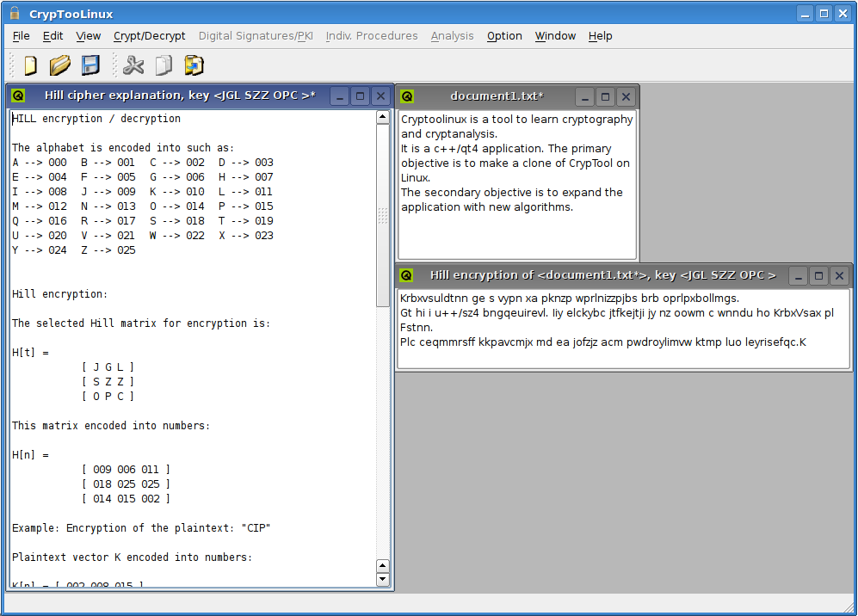Click the '[ 018 025 025 ]' row

pos(126,484)
